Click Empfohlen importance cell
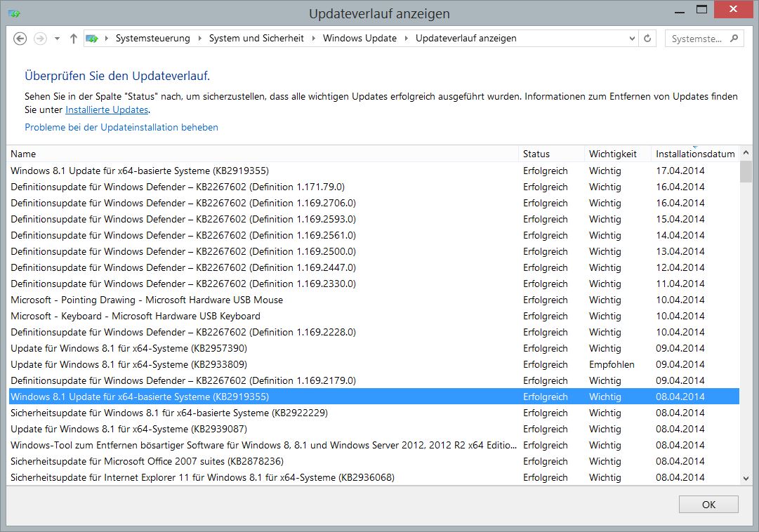This screenshot has height=532, width=759. point(612,364)
